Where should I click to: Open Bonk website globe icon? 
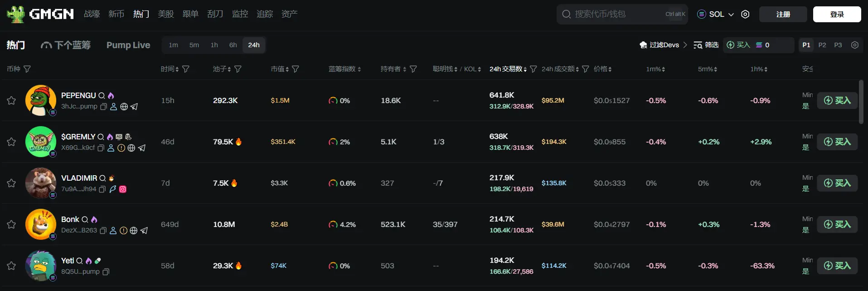click(x=133, y=231)
